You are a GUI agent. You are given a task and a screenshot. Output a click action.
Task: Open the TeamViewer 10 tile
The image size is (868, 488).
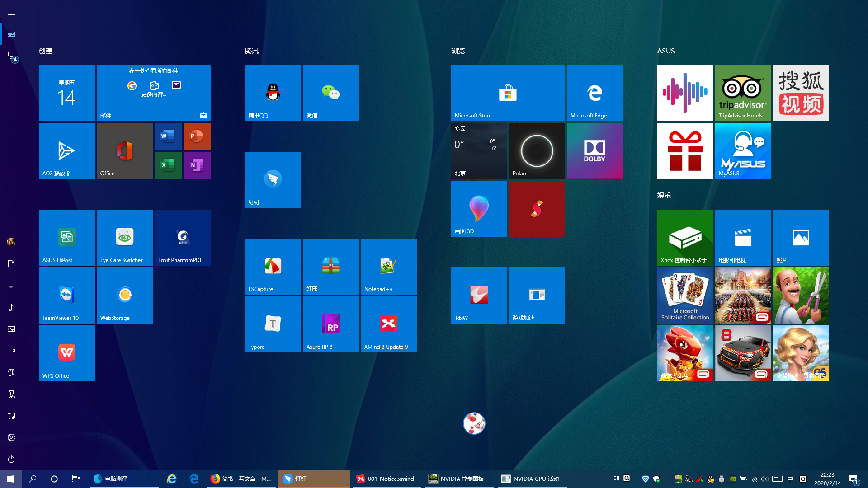point(66,295)
